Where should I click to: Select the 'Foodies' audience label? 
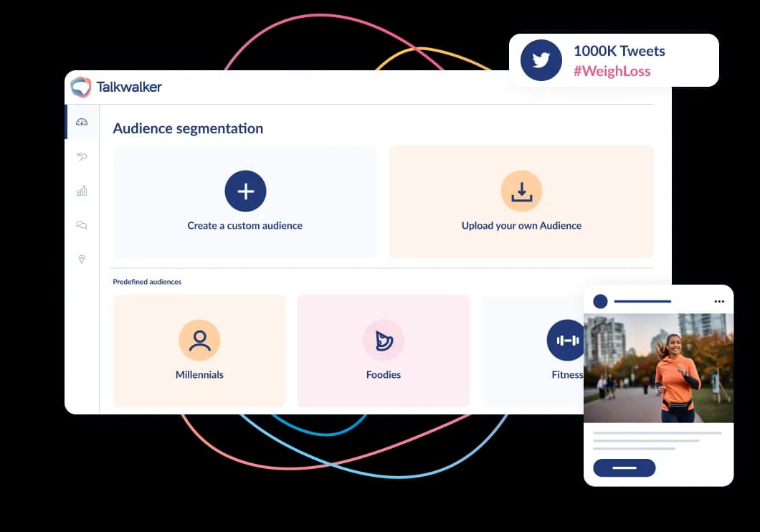tap(384, 375)
